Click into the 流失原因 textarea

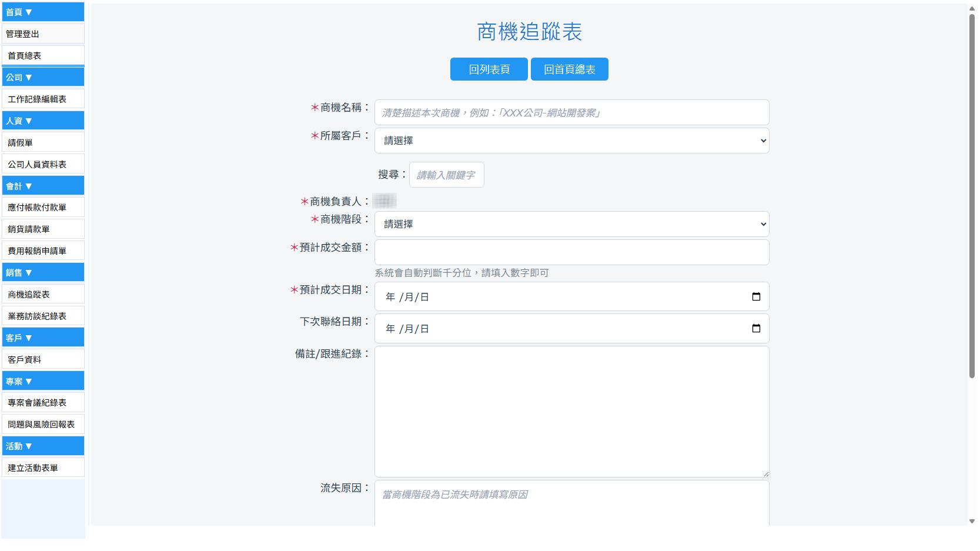point(571,503)
